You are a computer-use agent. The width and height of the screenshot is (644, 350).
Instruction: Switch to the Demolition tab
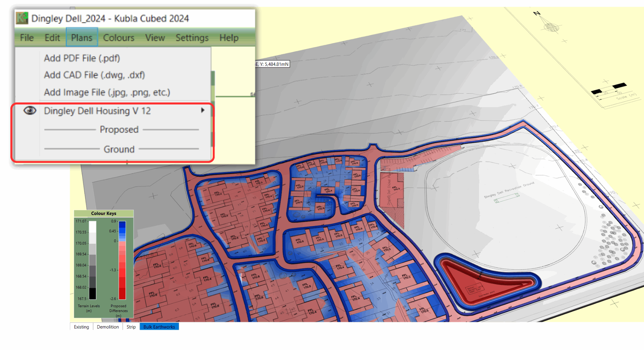point(108,327)
